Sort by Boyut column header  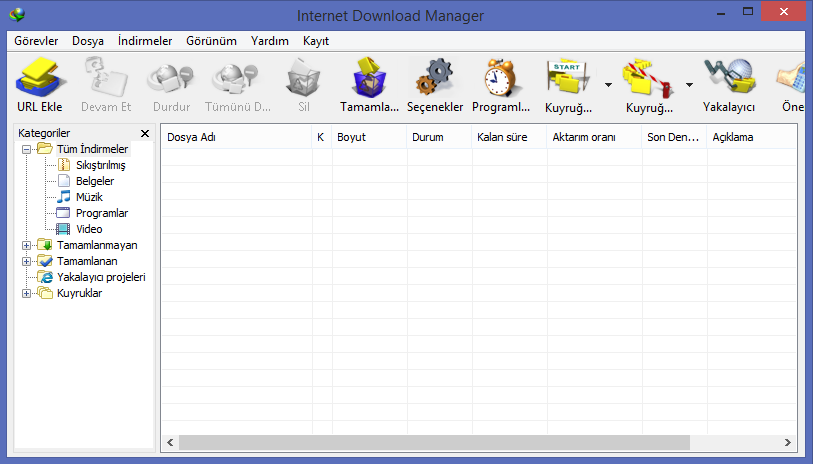(x=370, y=137)
